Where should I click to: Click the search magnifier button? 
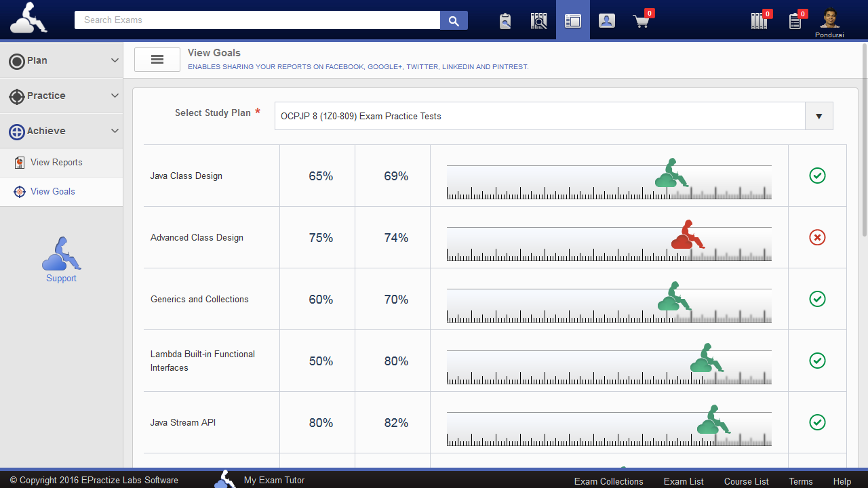click(x=454, y=20)
